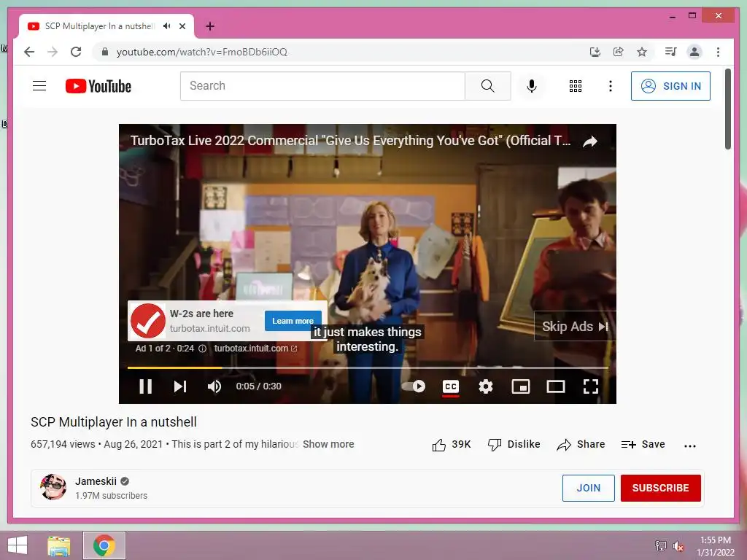This screenshot has height=560, width=747.
Task: Open the ad info circle icon
Action: (x=202, y=349)
